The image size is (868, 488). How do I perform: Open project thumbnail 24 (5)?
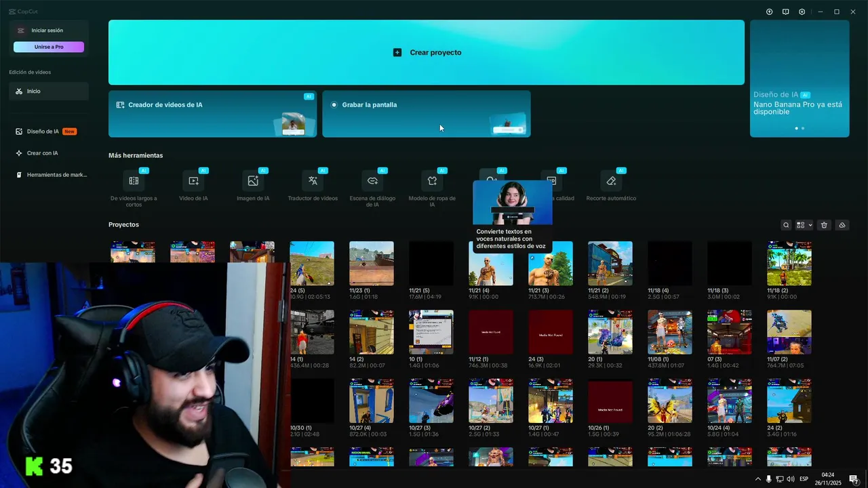(x=312, y=264)
